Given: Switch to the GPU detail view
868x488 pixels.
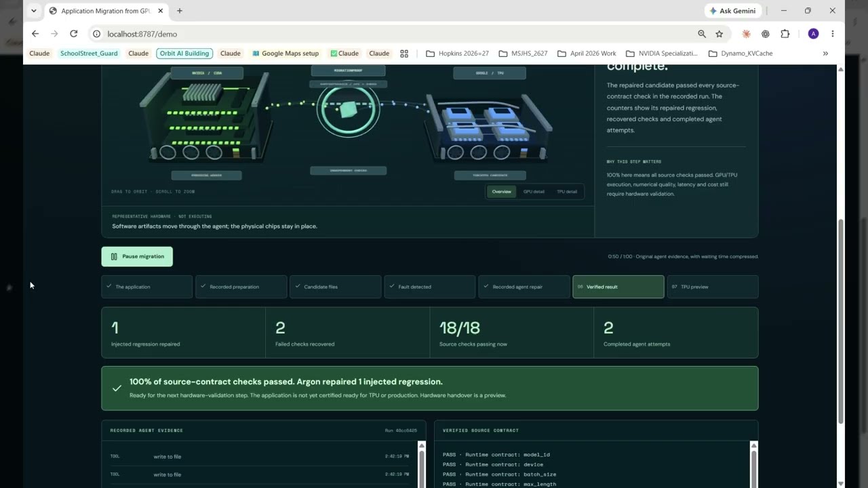Looking at the screenshot, I should click(534, 192).
